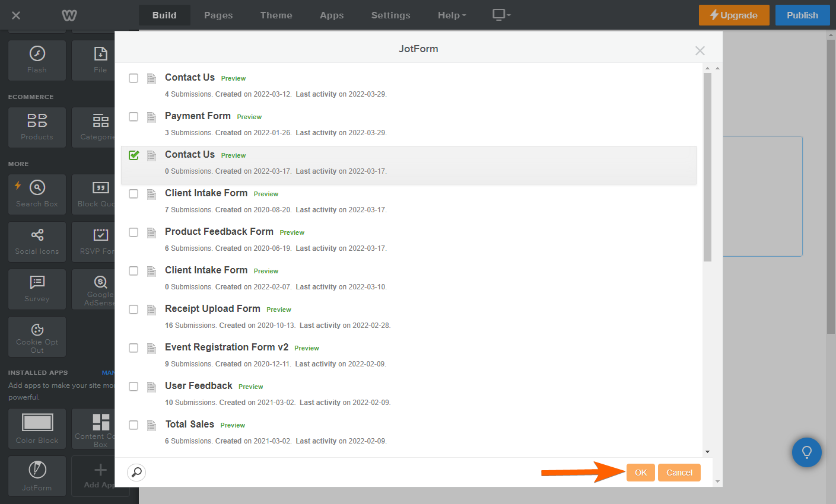Image resolution: width=836 pixels, height=504 pixels.
Task: Select the RSVP Form element
Action: point(93,242)
